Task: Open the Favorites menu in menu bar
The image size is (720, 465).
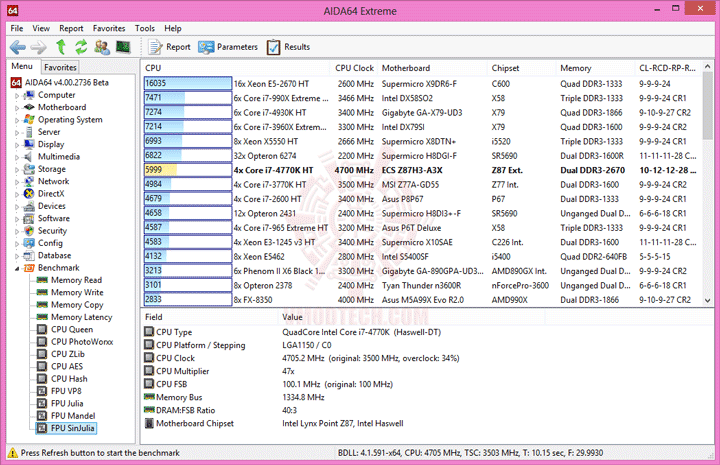Action: coord(109,28)
